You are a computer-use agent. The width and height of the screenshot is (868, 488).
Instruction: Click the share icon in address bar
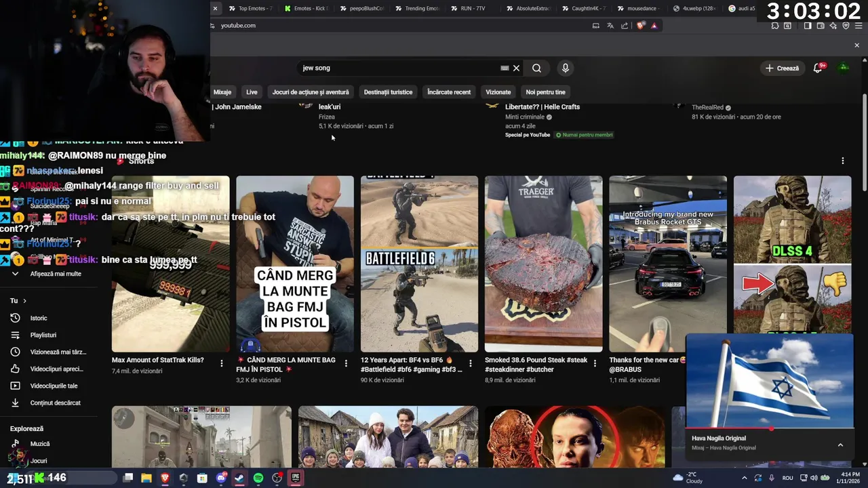pos(625,26)
